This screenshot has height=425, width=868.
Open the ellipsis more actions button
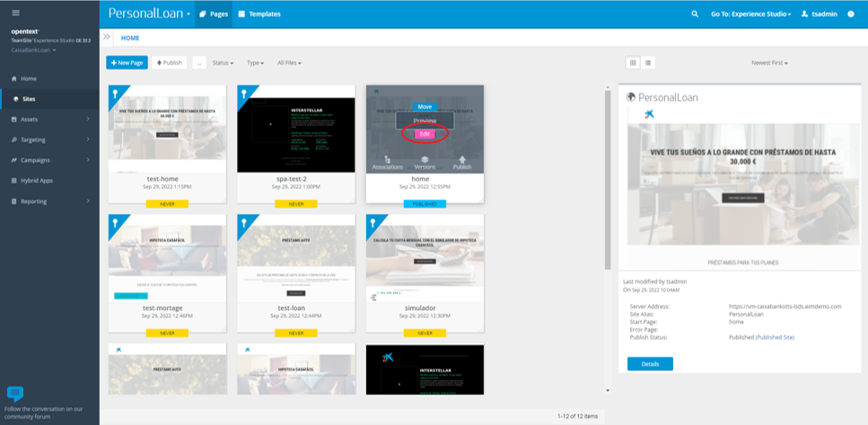click(199, 63)
